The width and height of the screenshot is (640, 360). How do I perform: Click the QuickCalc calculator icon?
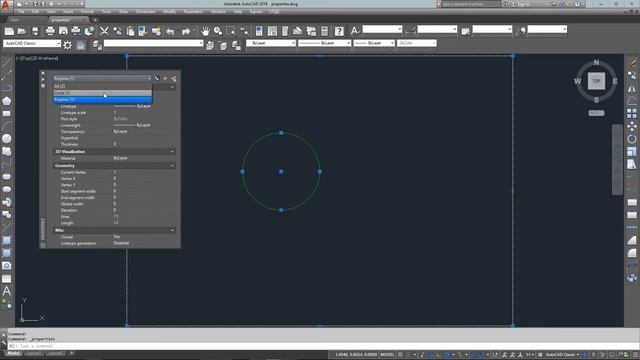324,31
